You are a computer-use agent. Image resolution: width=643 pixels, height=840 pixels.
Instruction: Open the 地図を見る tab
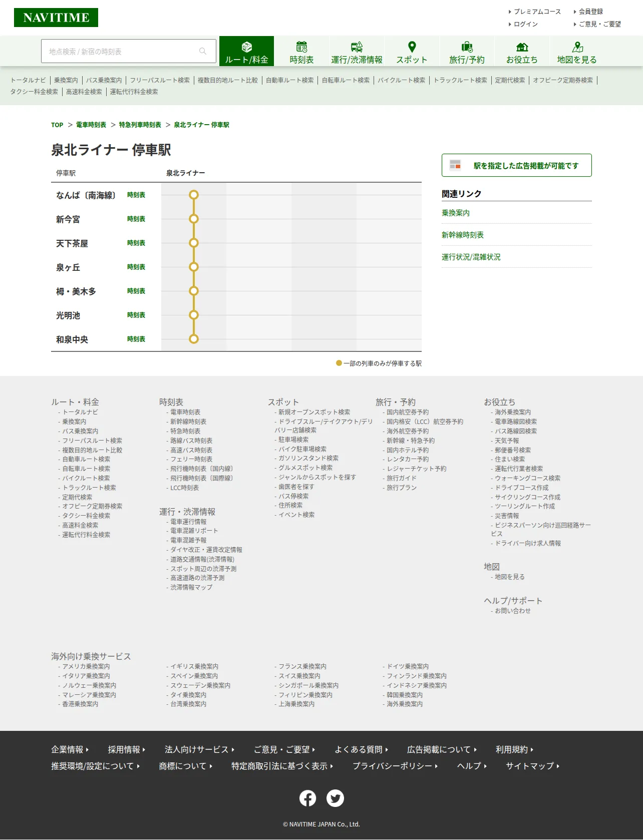pyautogui.click(x=577, y=51)
